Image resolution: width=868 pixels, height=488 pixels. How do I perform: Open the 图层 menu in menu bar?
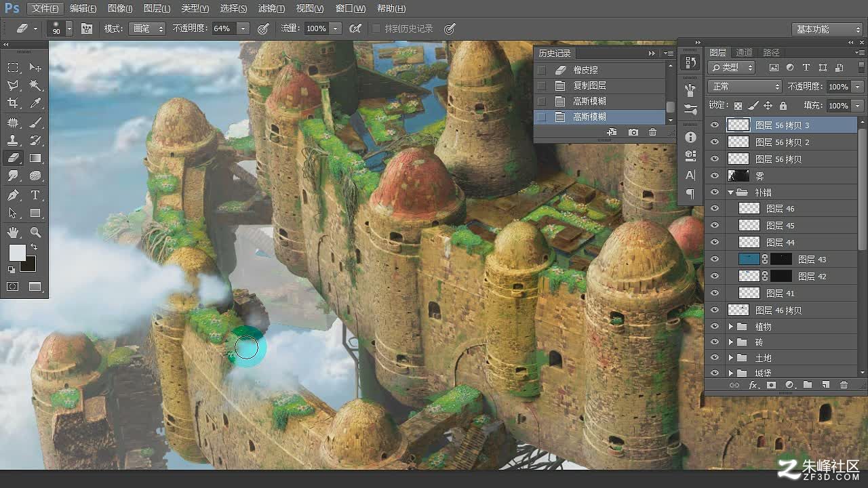tap(157, 9)
